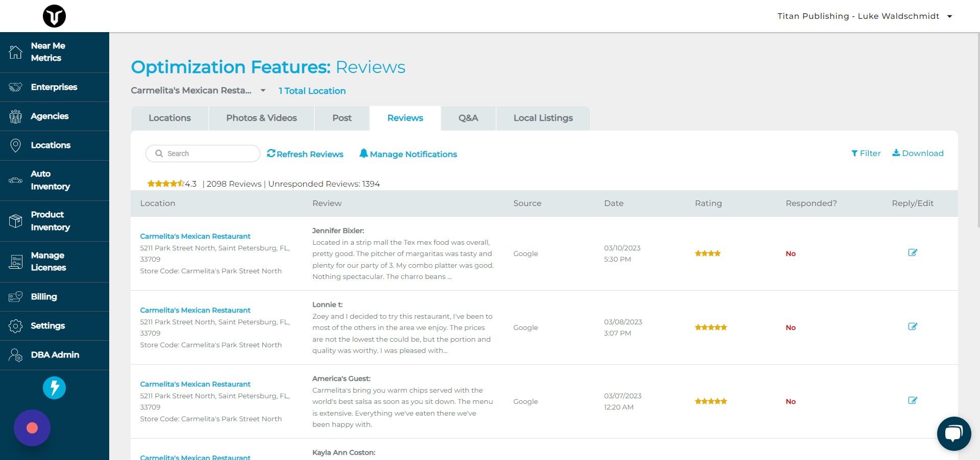Click the five-star rating in Lonnie t row
Screen dimensions: 980x460
coord(710,327)
